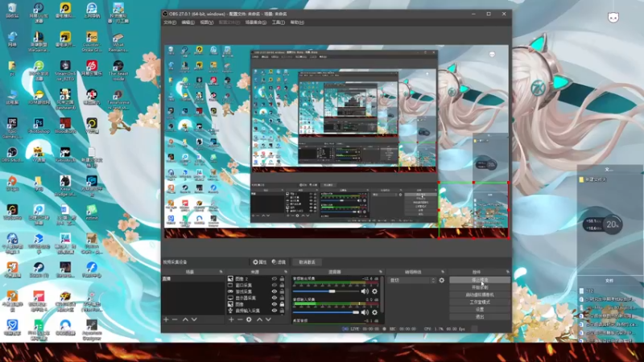Undock the 控件 controls panel
The width and height of the screenshot is (644, 362).
[508, 272]
